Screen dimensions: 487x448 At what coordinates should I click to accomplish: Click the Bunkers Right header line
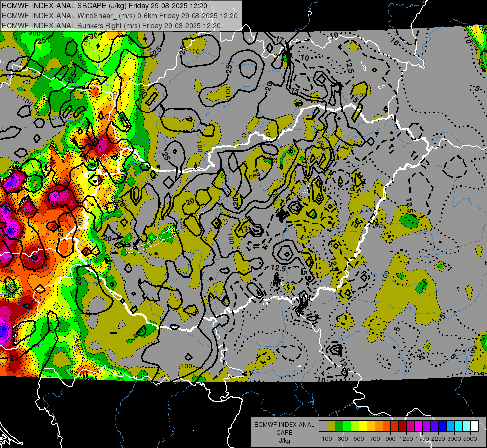(x=111, y=26)
